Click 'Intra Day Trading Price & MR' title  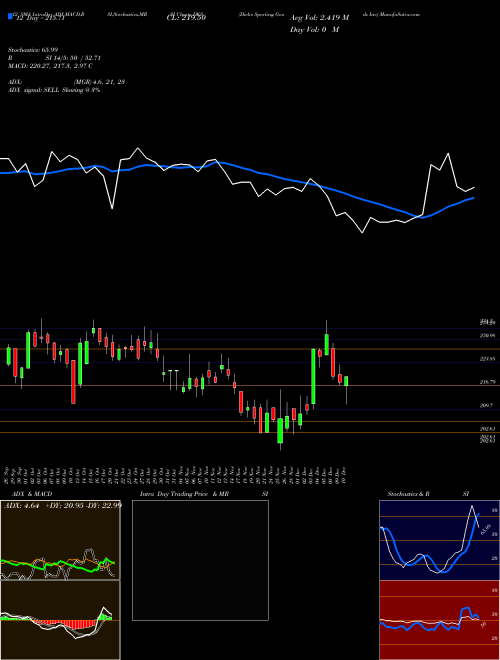tap(184, 494)
